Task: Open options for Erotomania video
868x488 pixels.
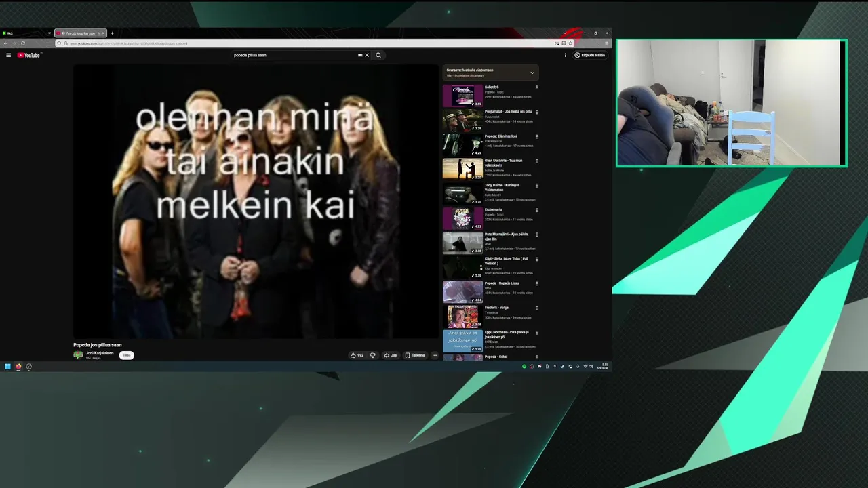Action: [537, 210]
